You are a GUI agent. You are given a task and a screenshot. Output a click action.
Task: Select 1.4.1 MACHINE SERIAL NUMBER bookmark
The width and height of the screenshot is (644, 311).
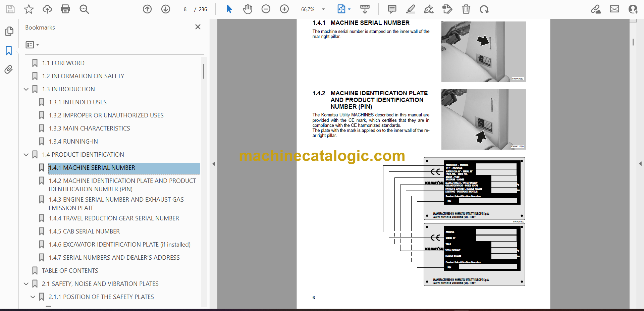124,168
